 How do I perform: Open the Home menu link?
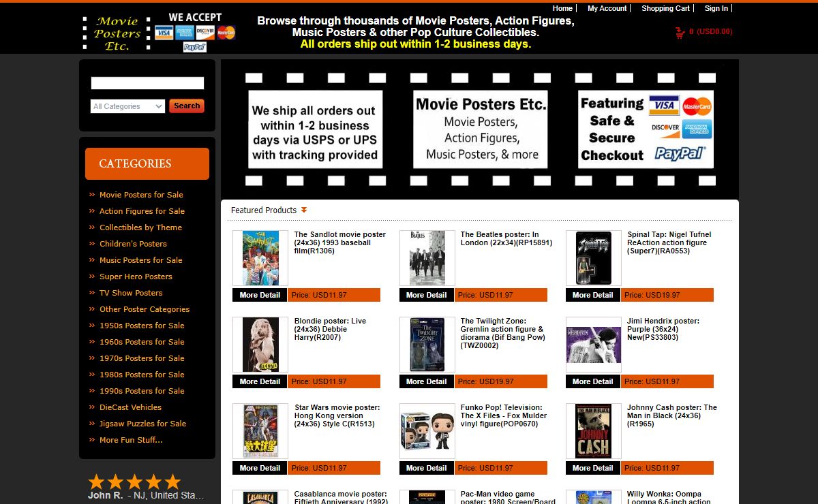562,8
